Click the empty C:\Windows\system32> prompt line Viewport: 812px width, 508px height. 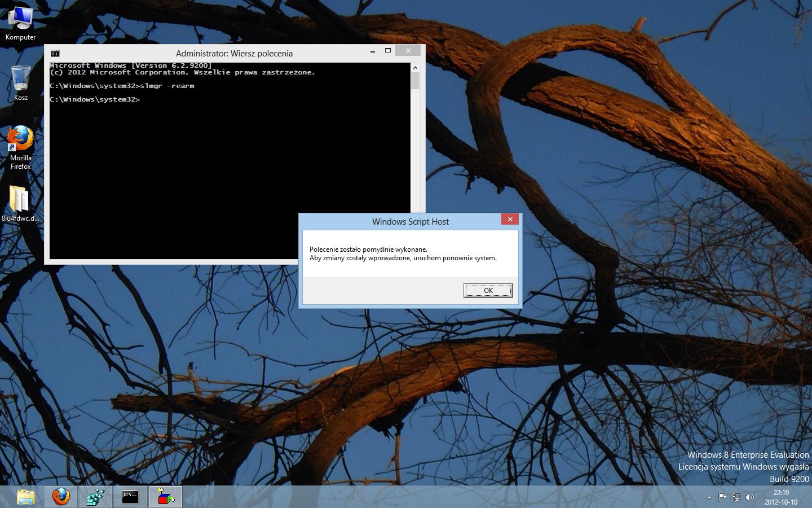[x=95, y=99]
